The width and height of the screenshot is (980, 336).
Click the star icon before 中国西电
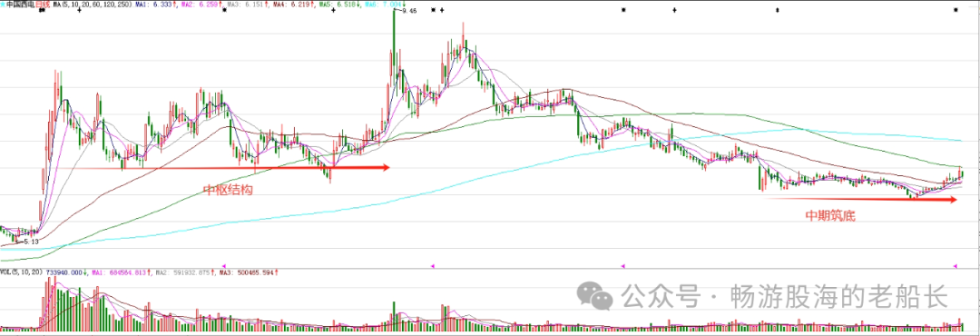tap(3, 5)
